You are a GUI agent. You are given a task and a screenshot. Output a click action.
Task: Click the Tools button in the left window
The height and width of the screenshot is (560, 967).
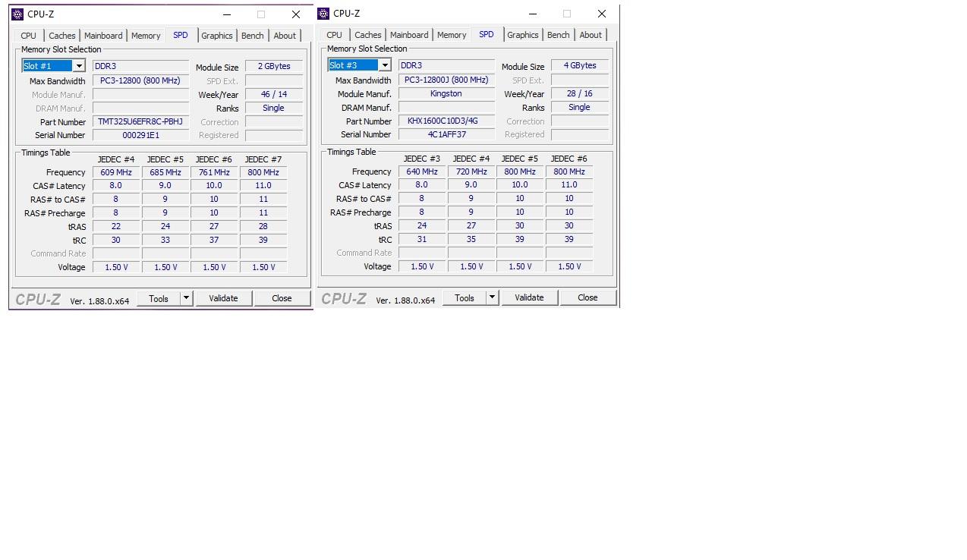coord(159,298)
